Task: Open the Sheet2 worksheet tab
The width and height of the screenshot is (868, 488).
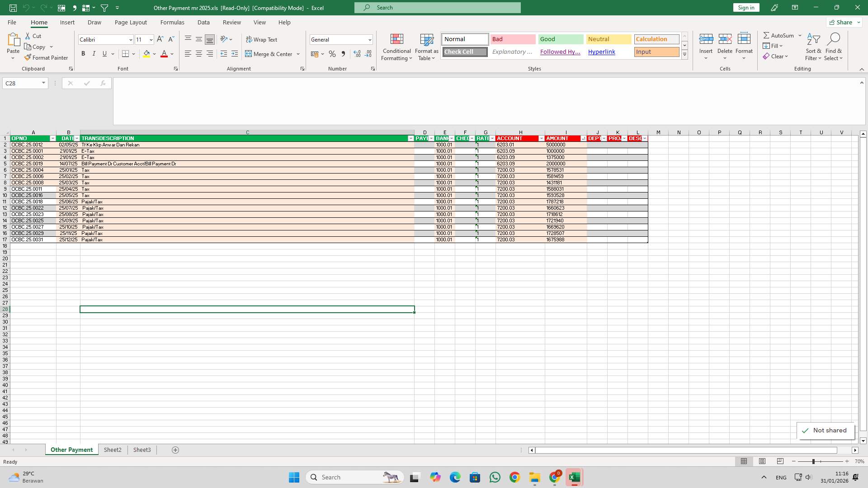Action: [113, 450]
